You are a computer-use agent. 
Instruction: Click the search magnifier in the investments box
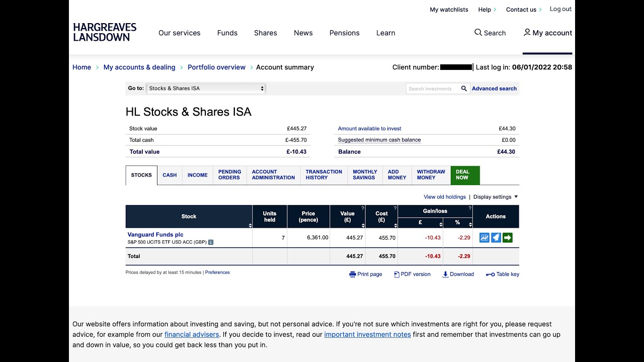click(x=464, y=88)
